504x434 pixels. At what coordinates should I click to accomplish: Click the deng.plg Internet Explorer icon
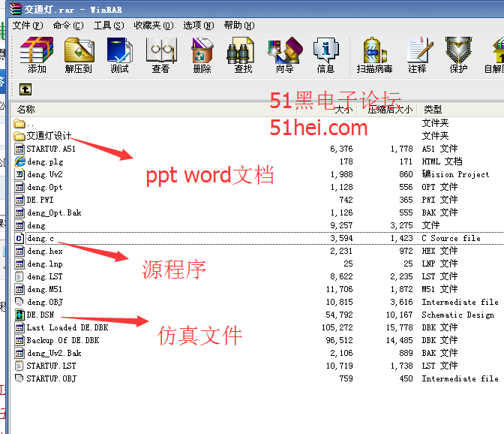(x=19, y=161)
